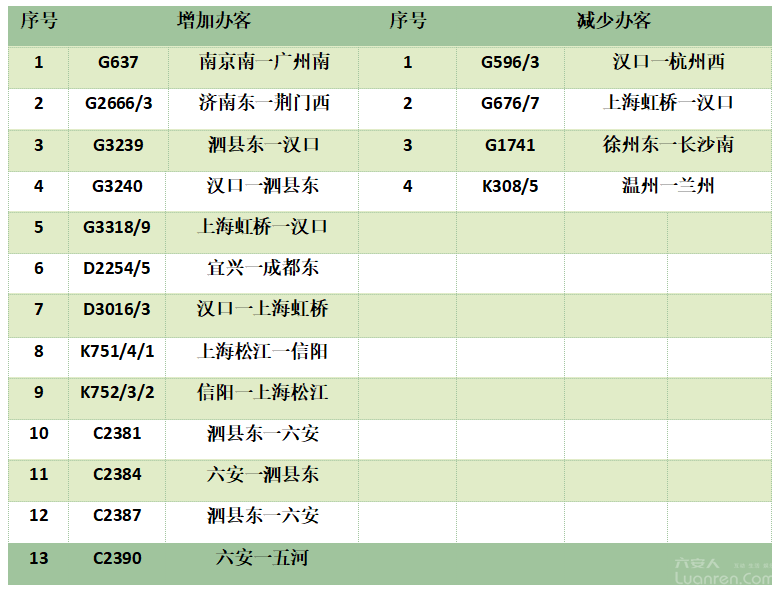Click sequence number 13

[39, 558]
